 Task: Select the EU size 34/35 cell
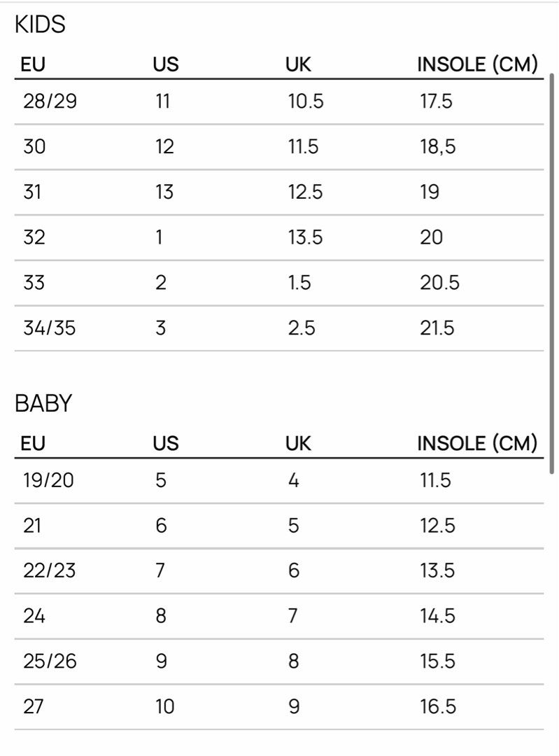coord(49,328)
